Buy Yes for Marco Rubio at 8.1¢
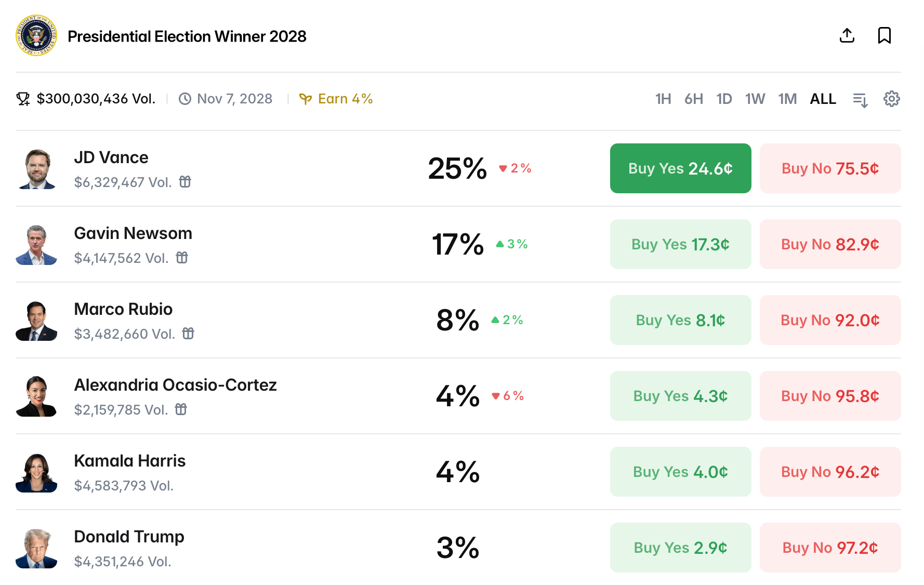Image resolution: width=924 pixels, height=585 pixels. click(680, 320)
